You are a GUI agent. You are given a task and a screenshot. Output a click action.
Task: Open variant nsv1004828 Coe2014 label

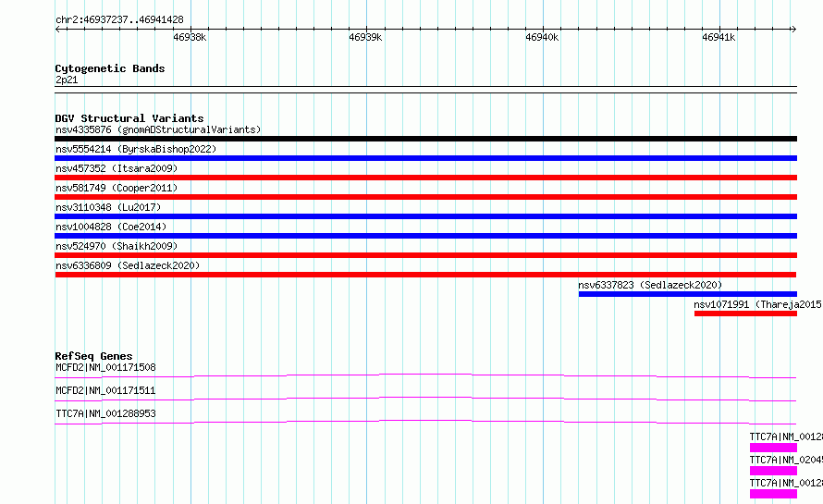click(x=111, y=227)
